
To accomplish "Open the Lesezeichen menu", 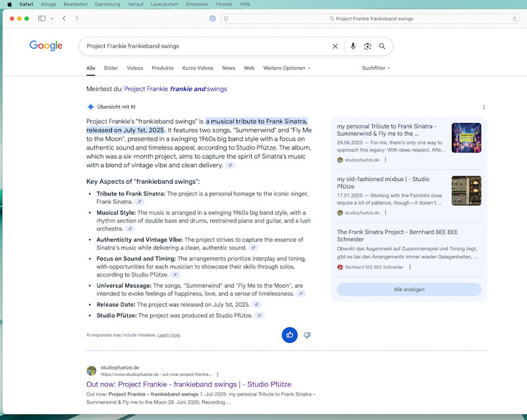I will (x=164, y=4).
